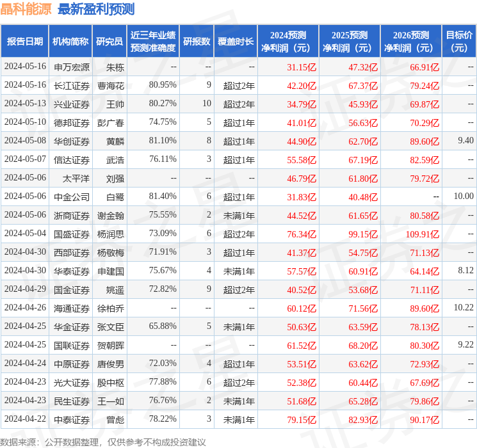
Task: Select the 国金证券 institution cell
Action: [72, 290]
